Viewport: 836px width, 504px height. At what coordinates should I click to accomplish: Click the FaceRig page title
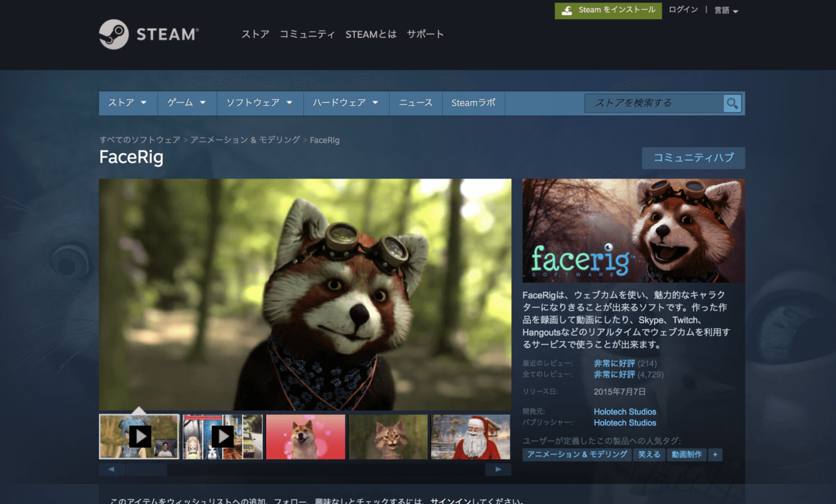click(131, 157)
